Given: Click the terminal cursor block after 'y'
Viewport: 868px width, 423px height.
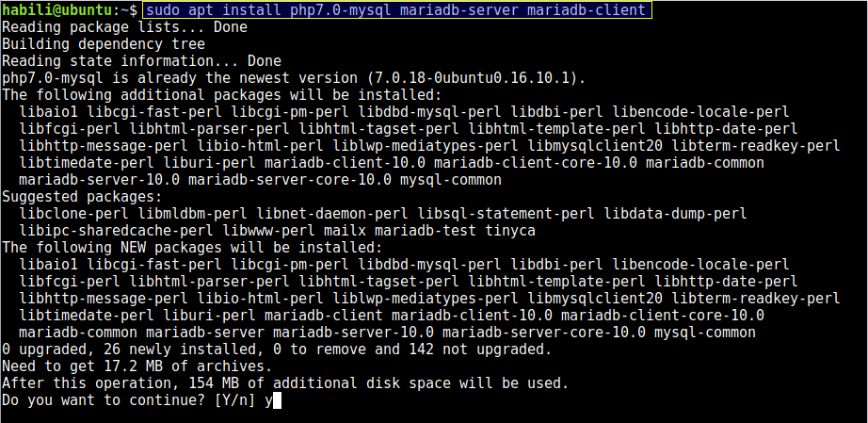Looking at the screenshot, I should [x=277, y=400].
